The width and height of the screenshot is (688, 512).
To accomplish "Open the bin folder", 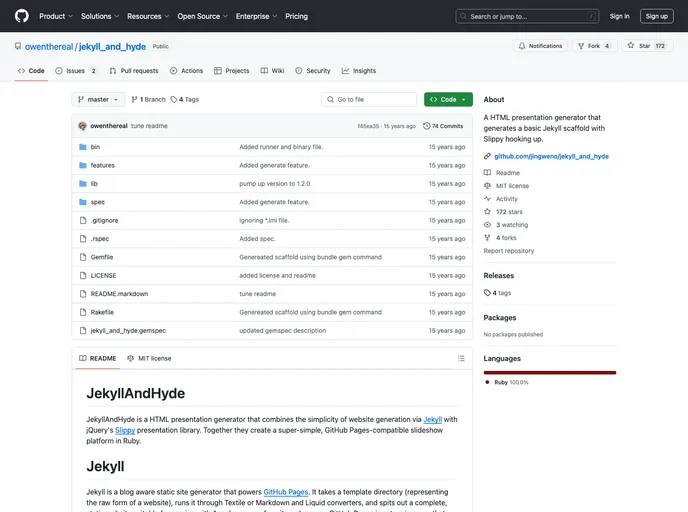I will [95, 147].
